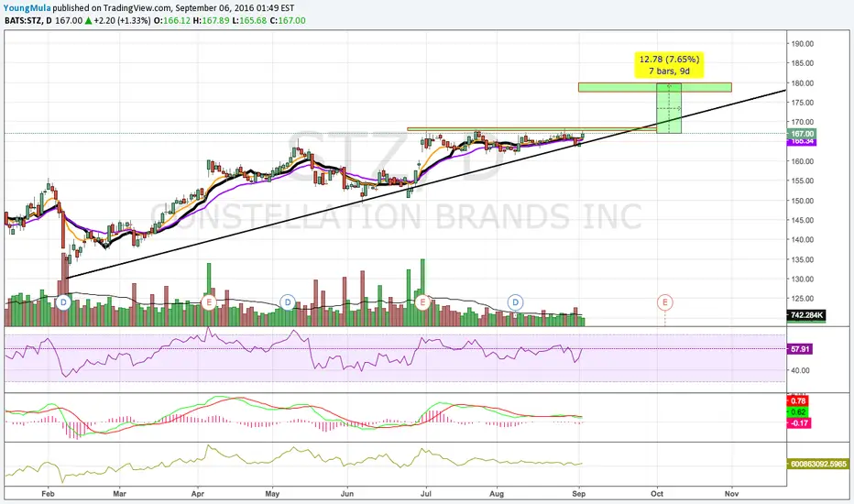Click the 600863092.5965 OBV label
The width and height of the screenshot is (854, 504).
pos(817,465)
